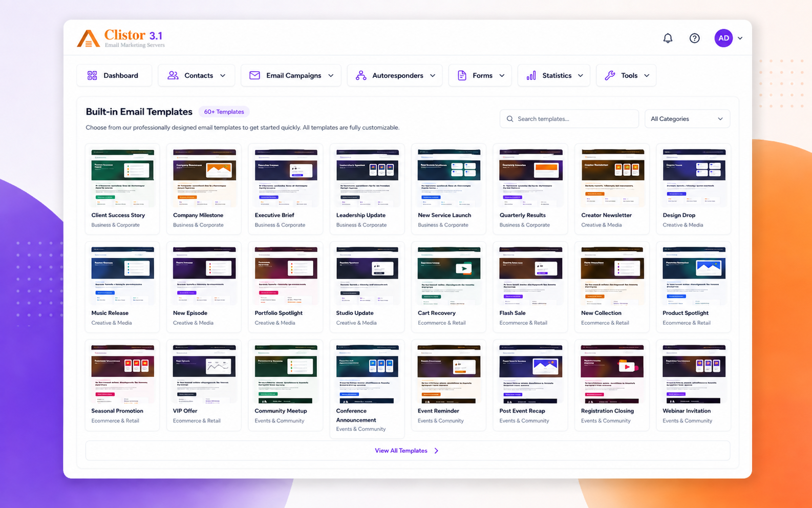Open the Autoresponders menu
Screen dimensions: 812x508
click(x=395, y=75)
